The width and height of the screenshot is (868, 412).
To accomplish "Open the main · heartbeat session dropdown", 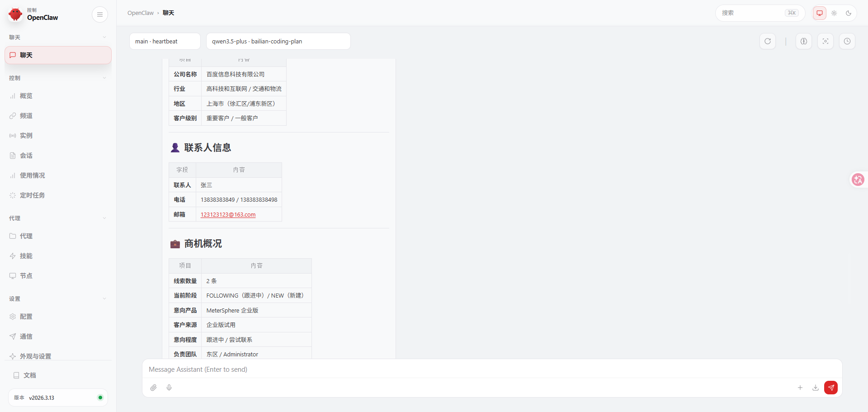I will point(165,41).
